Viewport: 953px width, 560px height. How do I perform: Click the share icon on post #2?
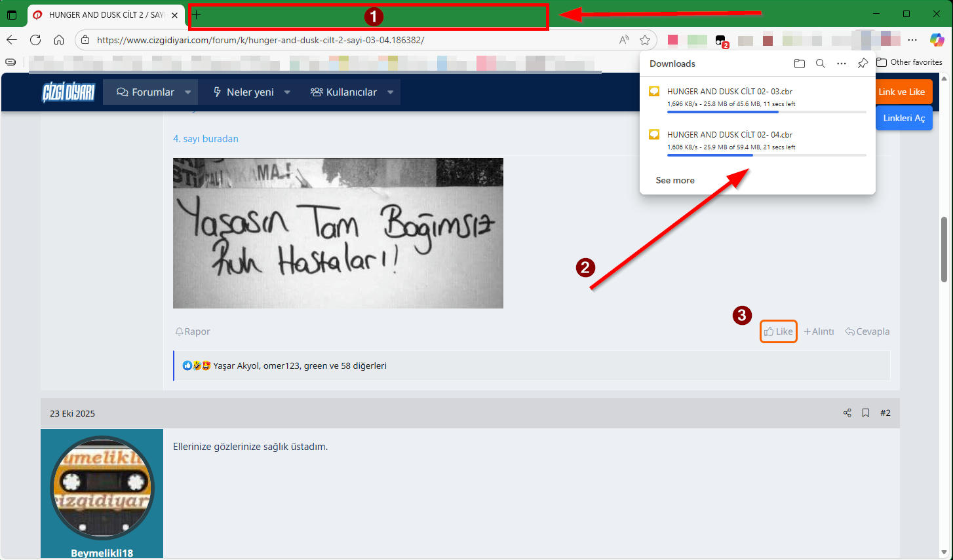847,413
